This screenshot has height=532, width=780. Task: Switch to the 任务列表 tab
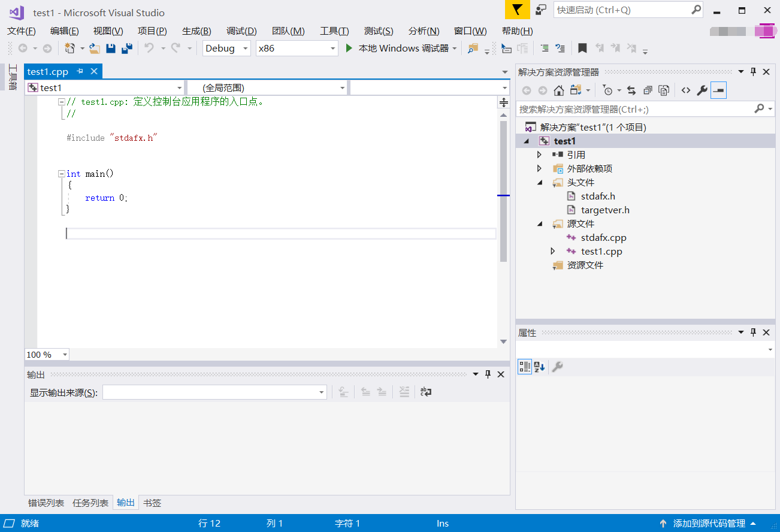click(x=90, y=503)
